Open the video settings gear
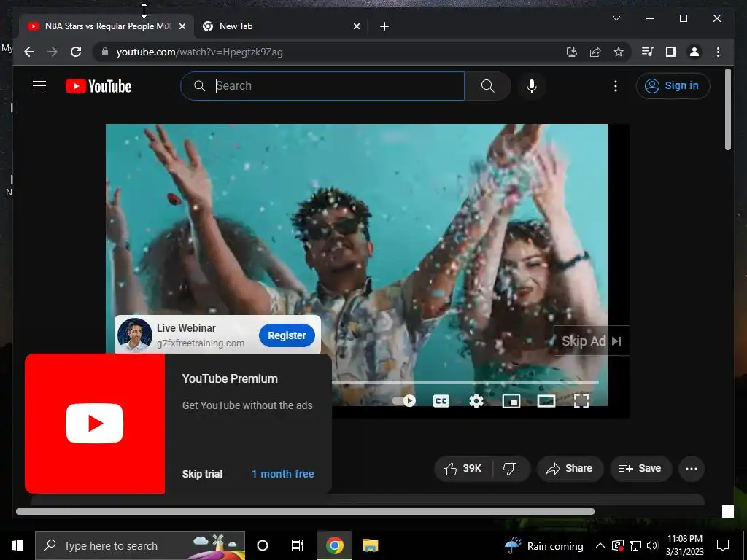Viewport: 747px width, 560px height. pos(476,401)
